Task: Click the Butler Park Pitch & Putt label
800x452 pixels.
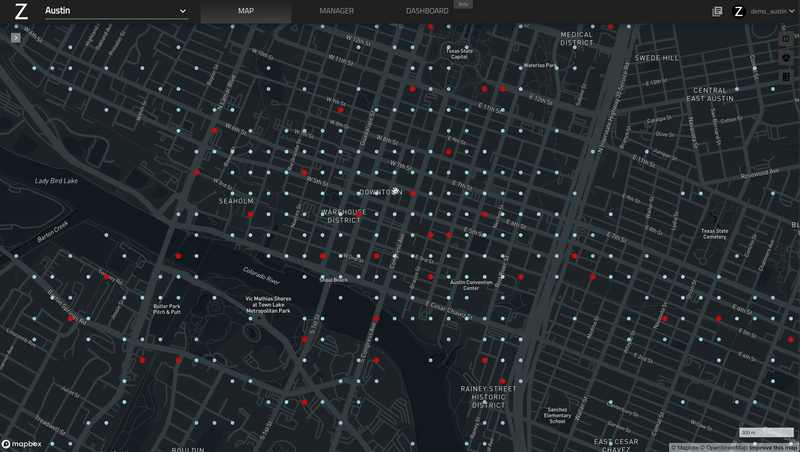Action: (167, 309)
